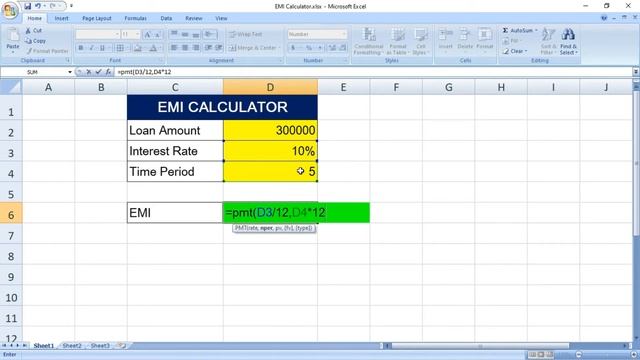
Task: Switch to the Page Layout tab
Action: click(x=97, y=18)
